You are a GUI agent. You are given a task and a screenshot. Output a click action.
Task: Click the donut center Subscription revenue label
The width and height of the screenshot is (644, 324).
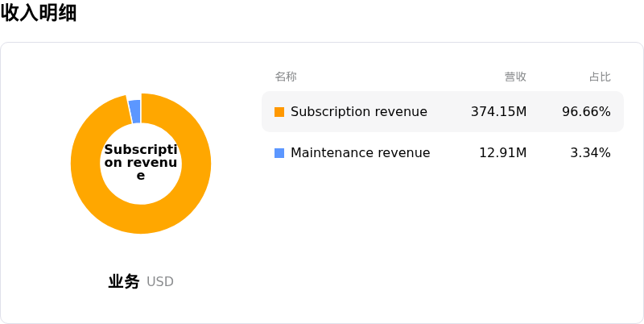click(x=141, y=163)
